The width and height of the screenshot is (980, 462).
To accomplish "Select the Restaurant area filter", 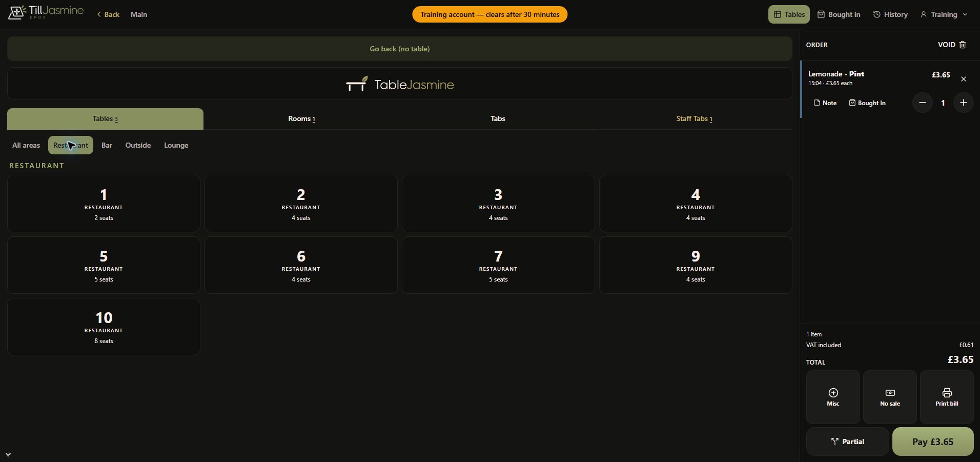I will pyautogui.click(x=71, y=145).
